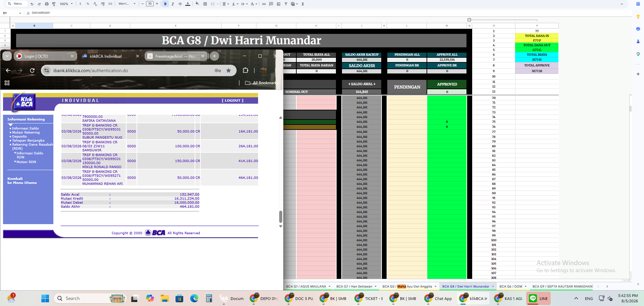Format cell as currency

81,4
